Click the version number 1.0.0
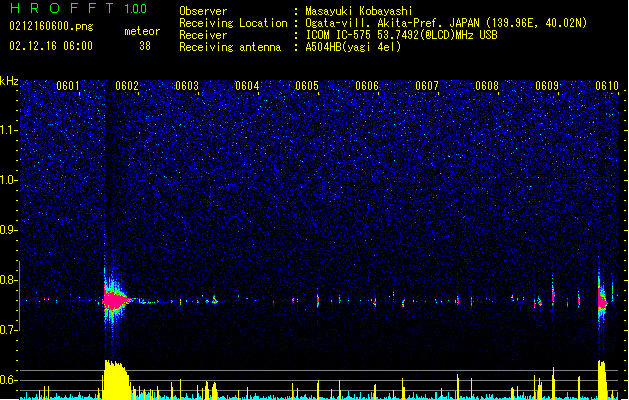This screenshot has height=400, width=629. point(135,8)
